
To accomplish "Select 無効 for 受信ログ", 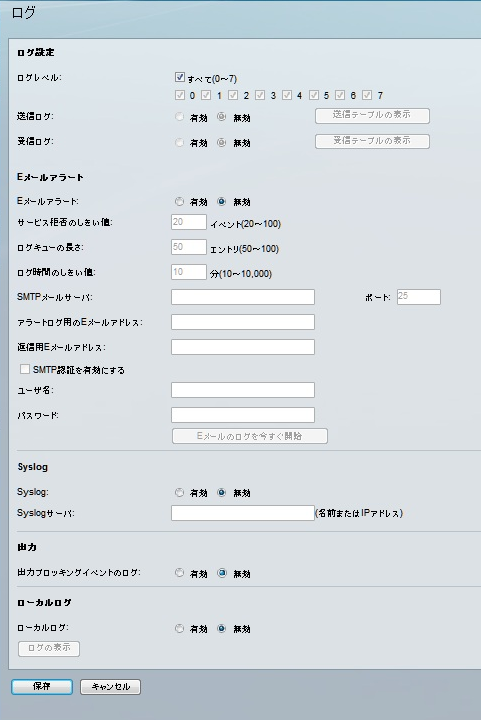I will [222, 142].
